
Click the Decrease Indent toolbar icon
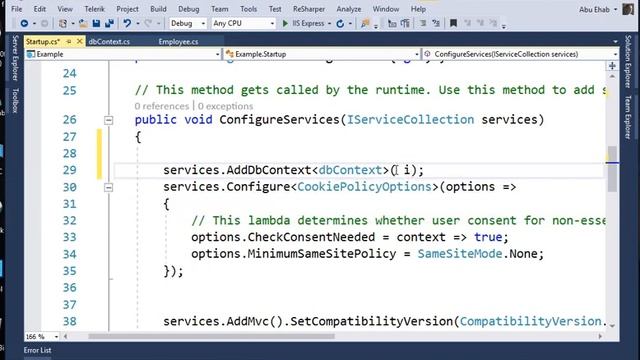point(423,24)
